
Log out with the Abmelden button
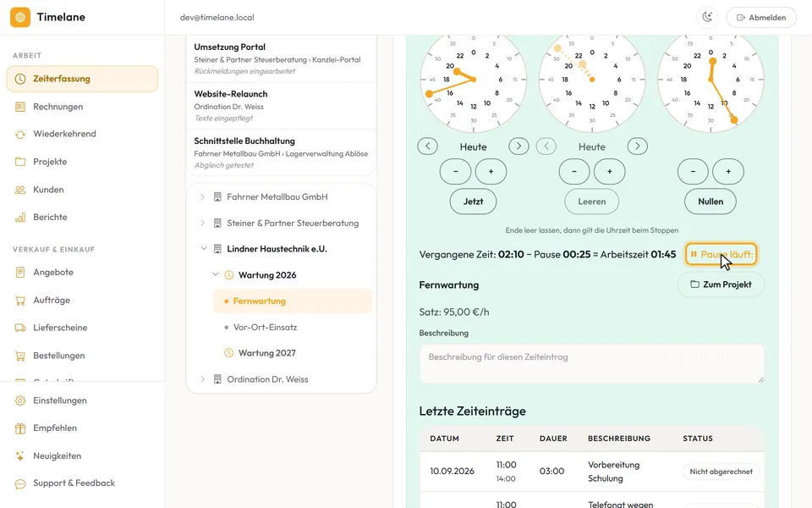click(x=761, y=17)
